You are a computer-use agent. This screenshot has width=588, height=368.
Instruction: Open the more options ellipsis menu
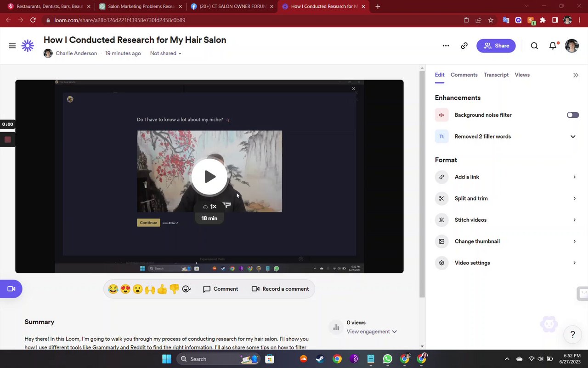tap(446, 46)
